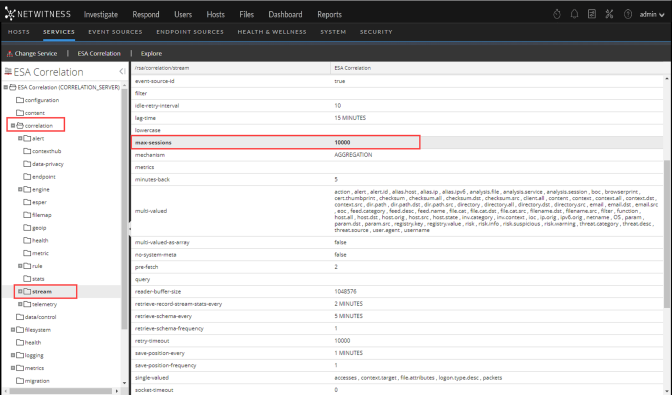Image resolution: width=672 pixels, height=395 pixels.
Task: Select the max-sessions value 10000
Action: click(342, 142)
